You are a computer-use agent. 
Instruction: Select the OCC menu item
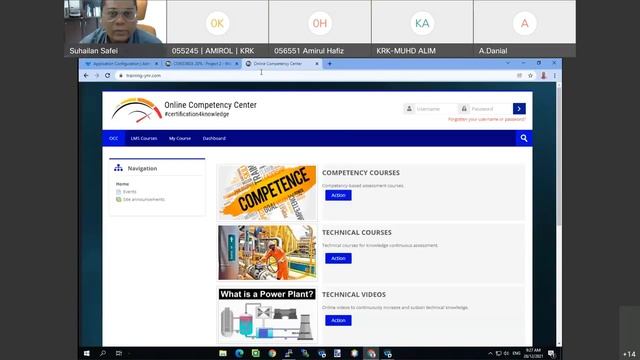pyautogui.click(x=113, y=138)
